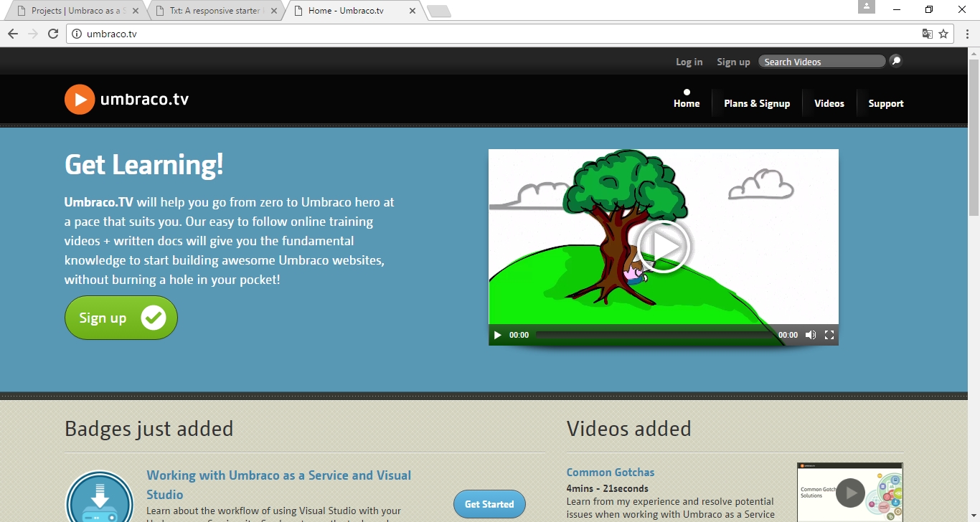Click the large play overlay on the video
Screen dimensions: 980x522
(x=663, y=247)
